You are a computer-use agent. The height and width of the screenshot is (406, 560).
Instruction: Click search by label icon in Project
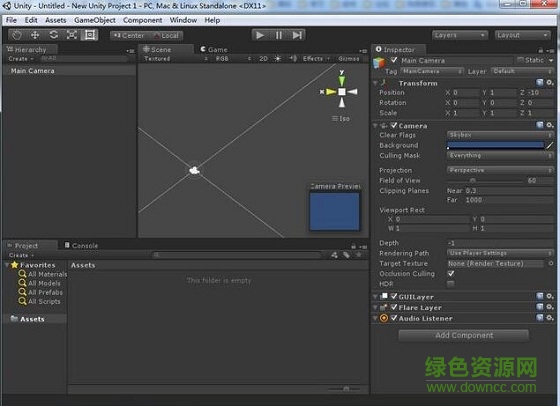[346, 255]
